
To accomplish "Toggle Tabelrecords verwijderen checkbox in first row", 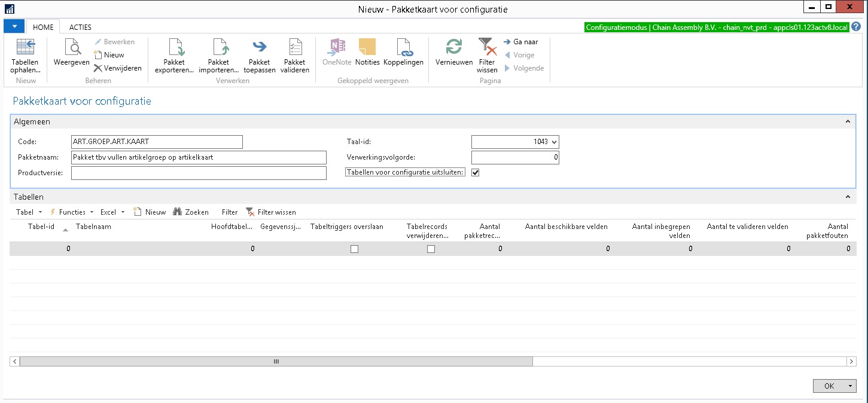I will (431, 249).
